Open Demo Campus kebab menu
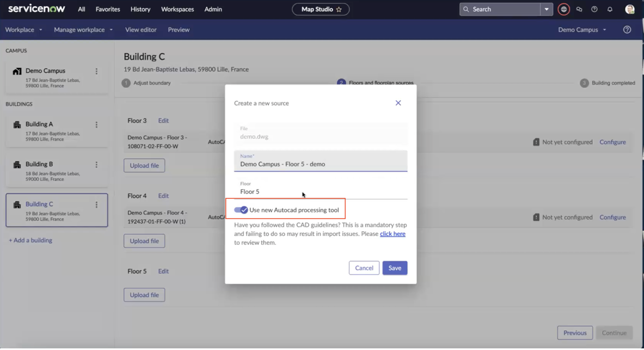This screenshot has width=644, height=350. [x=96, y=71]
